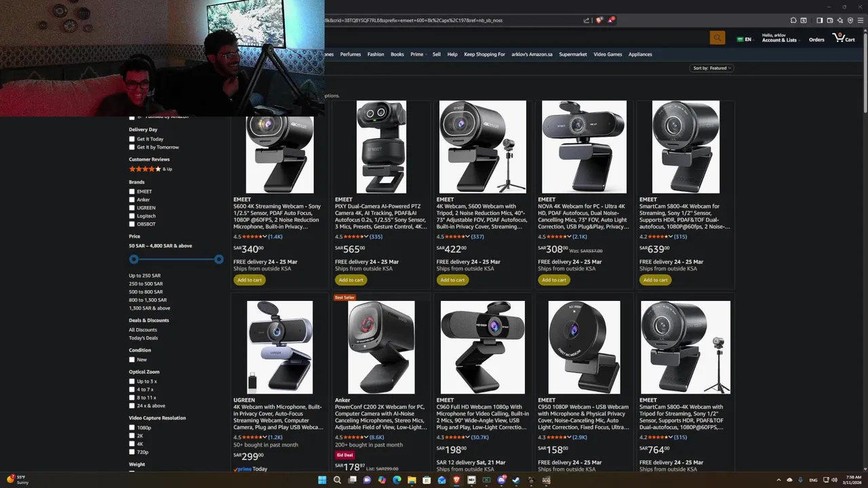
Task: Click the 4 stars & Up rating filter
Action: (x=151, y=169)
